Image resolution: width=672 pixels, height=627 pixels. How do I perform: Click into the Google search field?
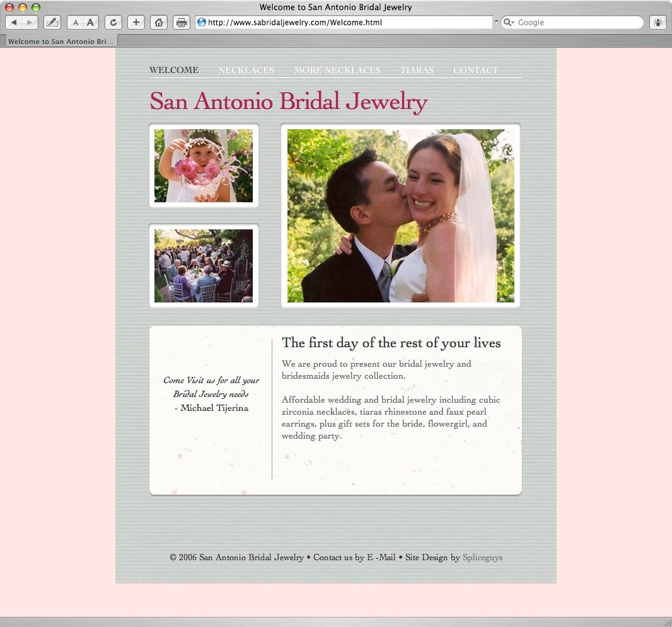click(x=572, y=22)
